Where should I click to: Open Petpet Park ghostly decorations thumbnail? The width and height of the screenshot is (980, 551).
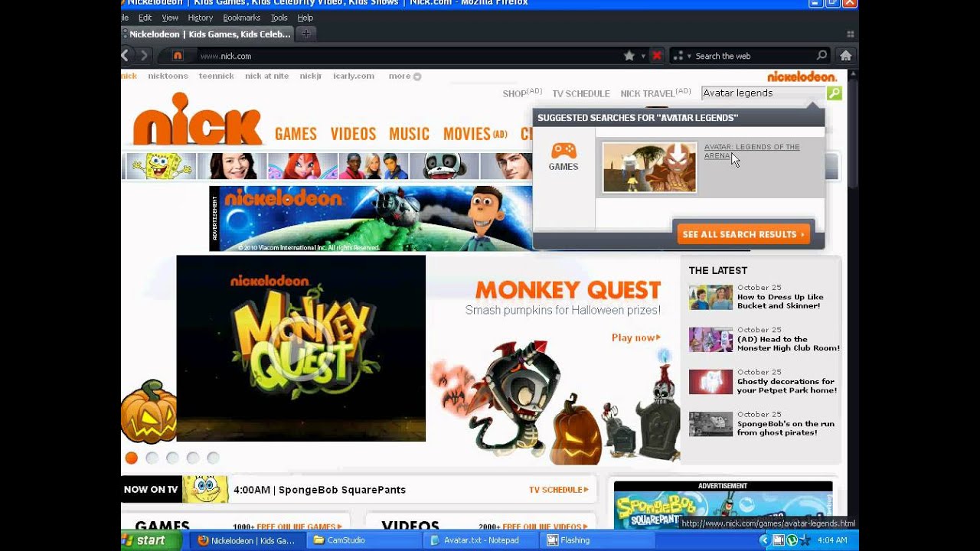pyautogui.click(x=710, y=382)
